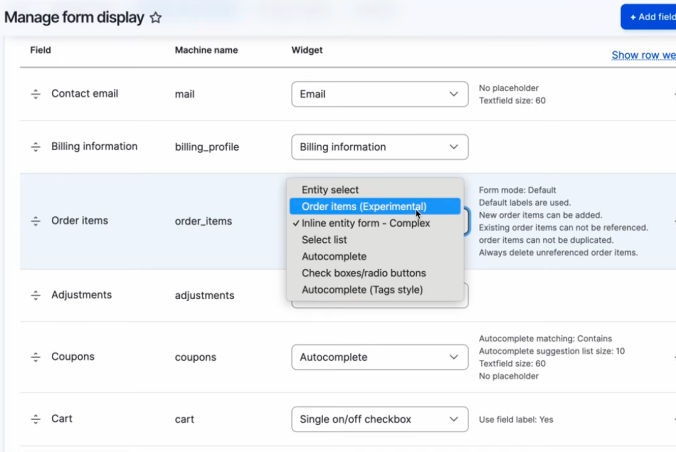Choose Check boxes/radio buttons option
The image size is (676, 452).
[x=364, y=273]
